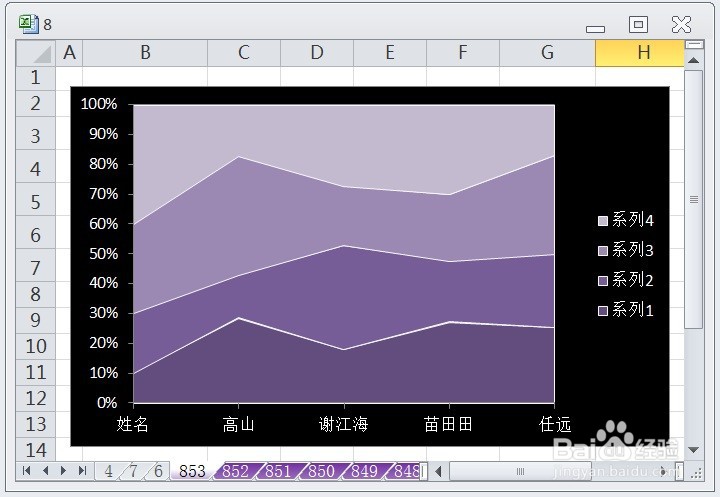Image resolution: width=720 pixels, height=497 pixels.
Task: Click the 0% value axis label
Action: 107,403
